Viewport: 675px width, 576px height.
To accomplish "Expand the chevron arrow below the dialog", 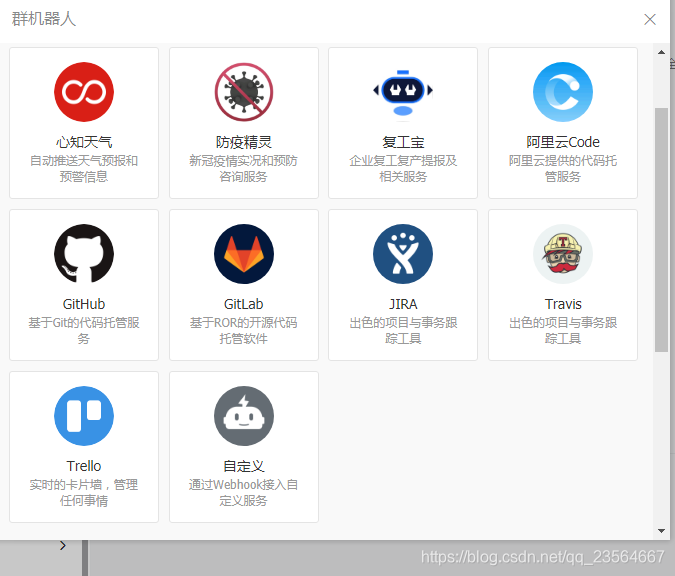I will pyautogui.click(x=63, y=545).
